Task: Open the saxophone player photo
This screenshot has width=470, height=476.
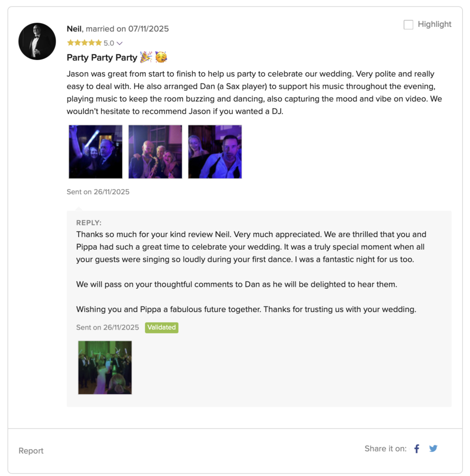Action: click(155, 152)
